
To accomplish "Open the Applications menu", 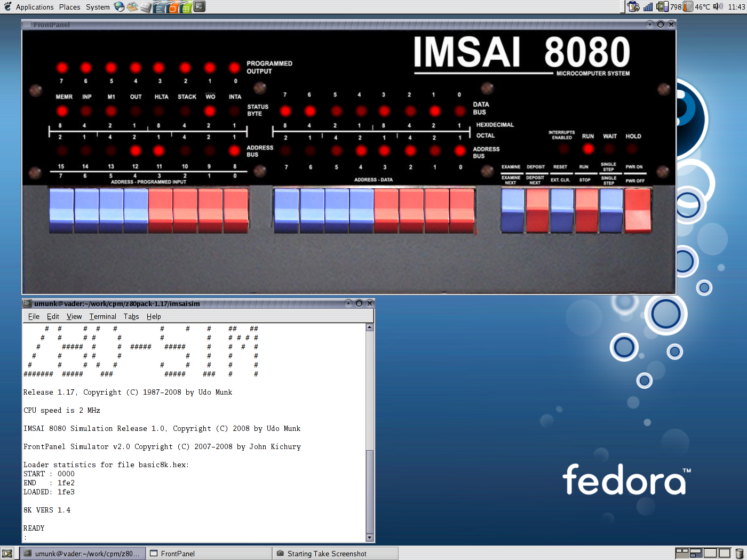I will tap(34, 7).
